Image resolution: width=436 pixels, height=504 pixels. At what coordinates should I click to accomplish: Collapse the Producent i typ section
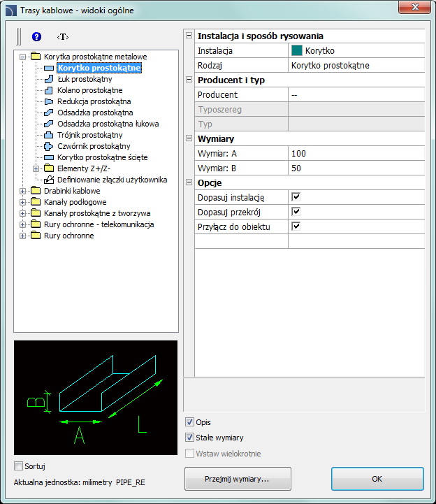[x=189, y=80]
